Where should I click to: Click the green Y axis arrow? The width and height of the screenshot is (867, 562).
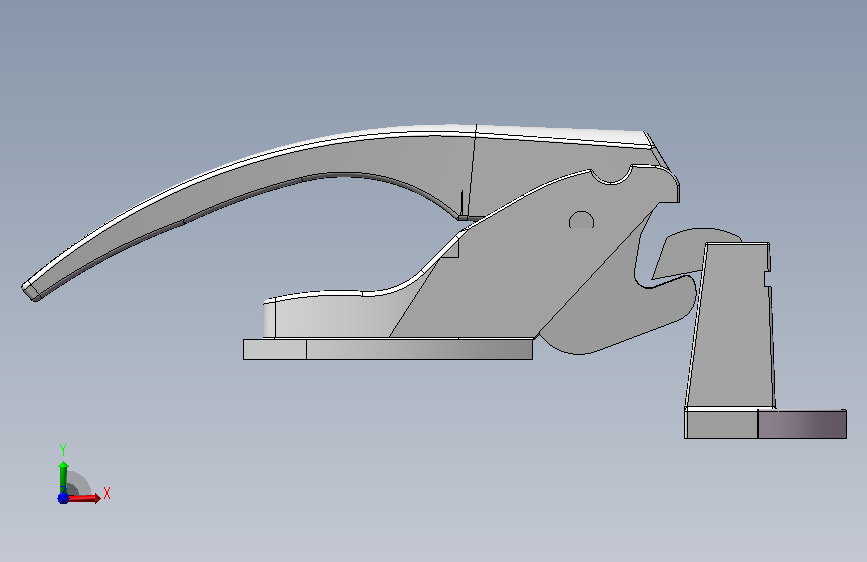coord(63,477)
